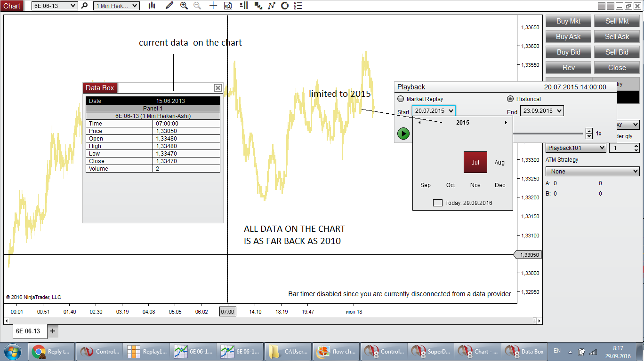Viewport: 644px width, 362px height.
Task: Click the greyed zoom out icon
Action: (197, 6)
